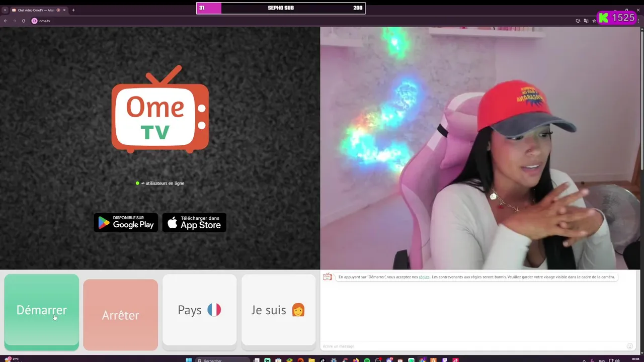Expand the tab search dropdown arrow
Screen dimensions: 644x362
[x=5, y=10]
